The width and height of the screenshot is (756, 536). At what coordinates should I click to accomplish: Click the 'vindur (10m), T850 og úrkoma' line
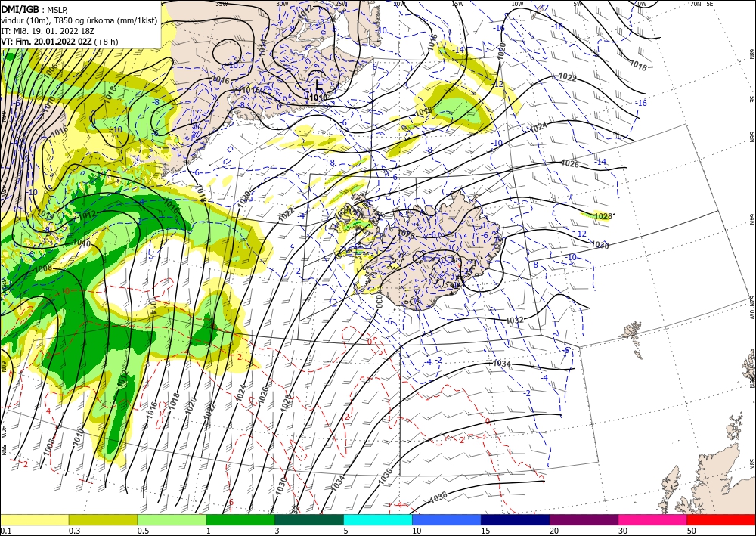[x=79, y=20]
